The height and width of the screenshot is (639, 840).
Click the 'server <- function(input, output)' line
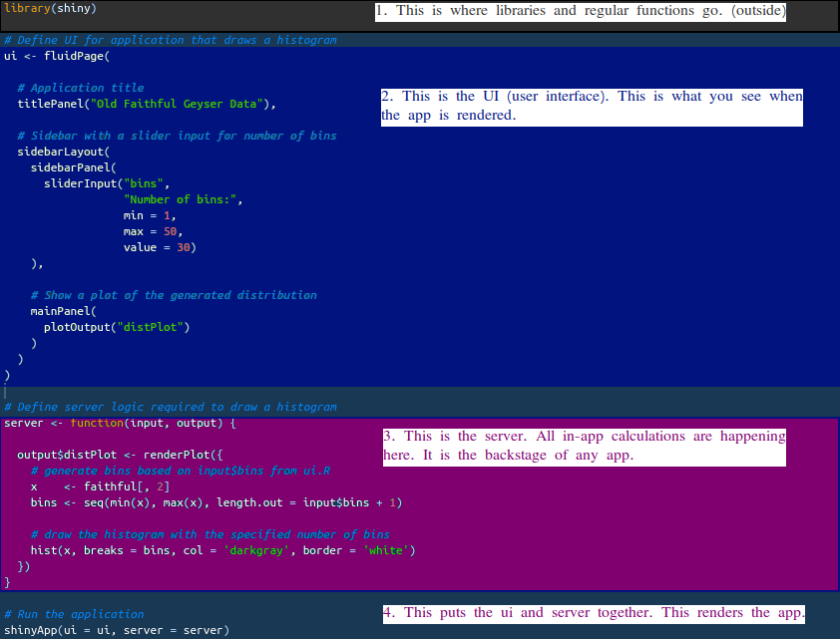click(x=120, y=423)
